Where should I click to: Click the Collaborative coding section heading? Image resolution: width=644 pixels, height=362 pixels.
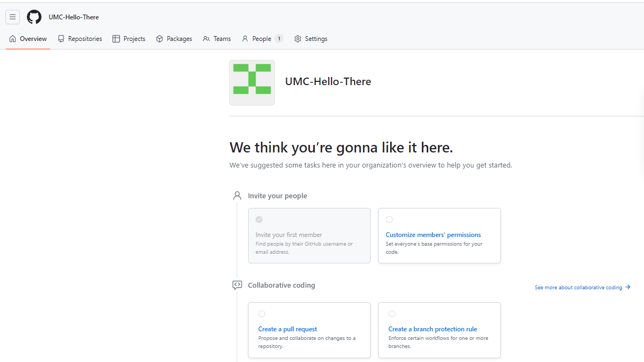click(x=281, y=285)
